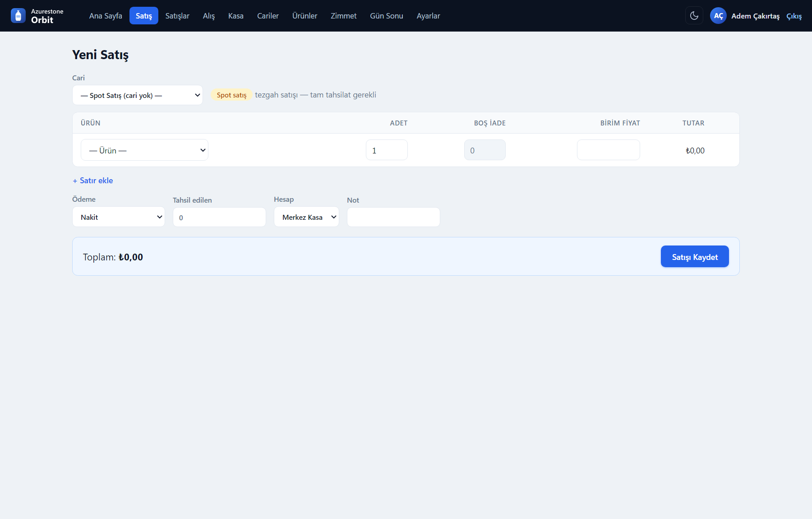This screenshot has width=812, height=519.
Task: Expand the Cari dropdown showing Spot Satış
Action: point(138,95)
